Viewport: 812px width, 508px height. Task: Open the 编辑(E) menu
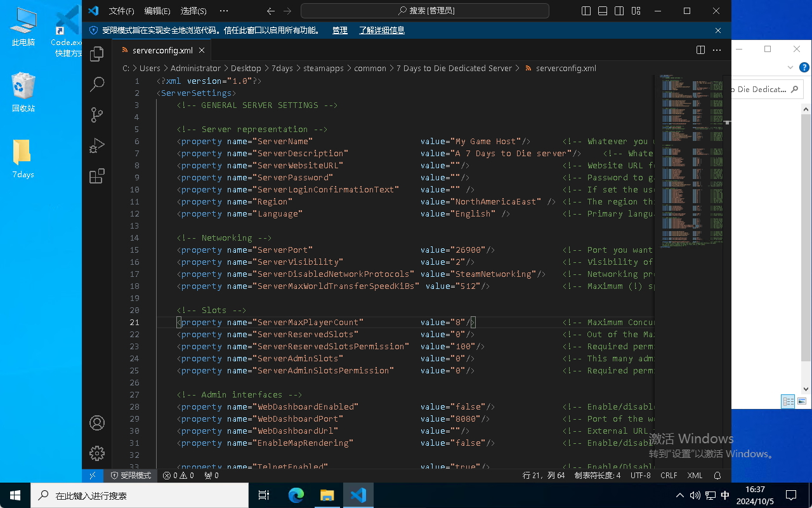pyautogui.click(x=157, y=11)
